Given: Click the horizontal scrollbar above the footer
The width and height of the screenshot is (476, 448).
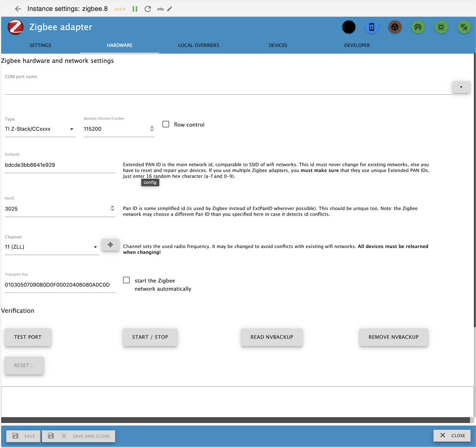Looking at the screenshot, I should 235,420.
